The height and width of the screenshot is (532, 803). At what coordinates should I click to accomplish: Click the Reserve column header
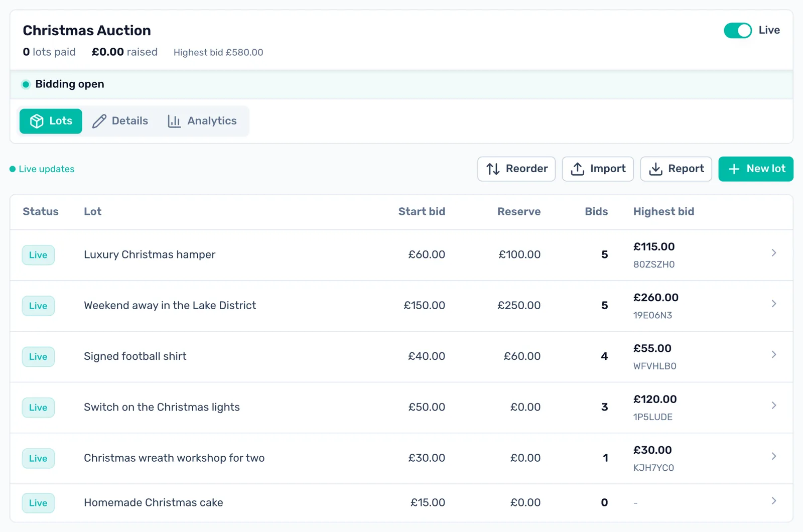click(x=519, y=212)
